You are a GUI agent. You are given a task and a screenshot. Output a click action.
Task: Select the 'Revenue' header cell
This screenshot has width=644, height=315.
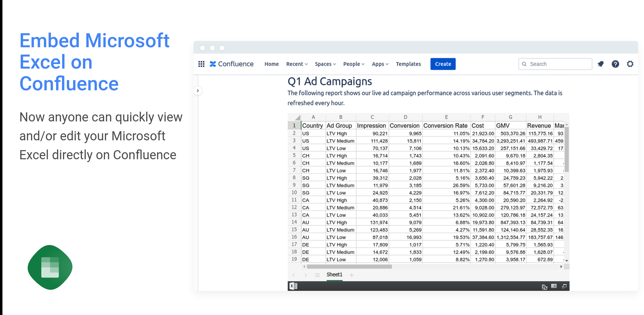(540, 125)
